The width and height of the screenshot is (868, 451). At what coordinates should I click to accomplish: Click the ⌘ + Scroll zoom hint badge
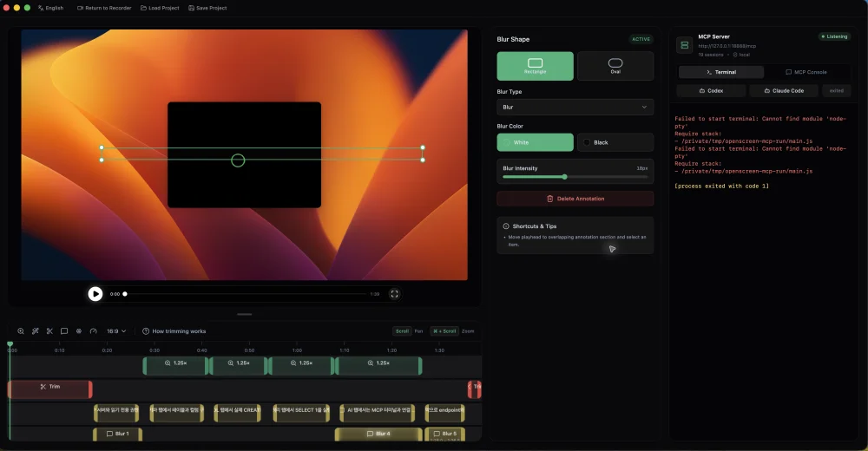click(x=444, y=331)
